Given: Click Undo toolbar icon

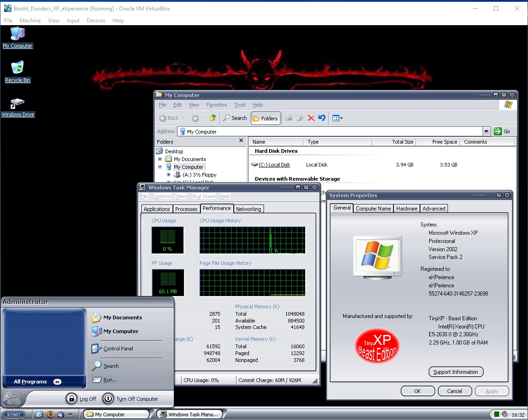Looking at the screenshot, I should tap(322, 118).
